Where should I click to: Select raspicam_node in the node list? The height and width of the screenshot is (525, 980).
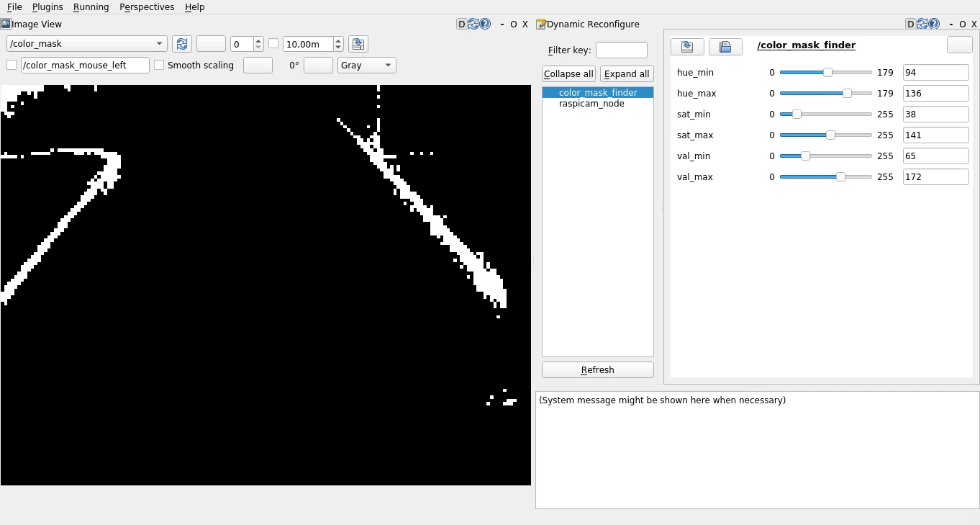point(591,104)
